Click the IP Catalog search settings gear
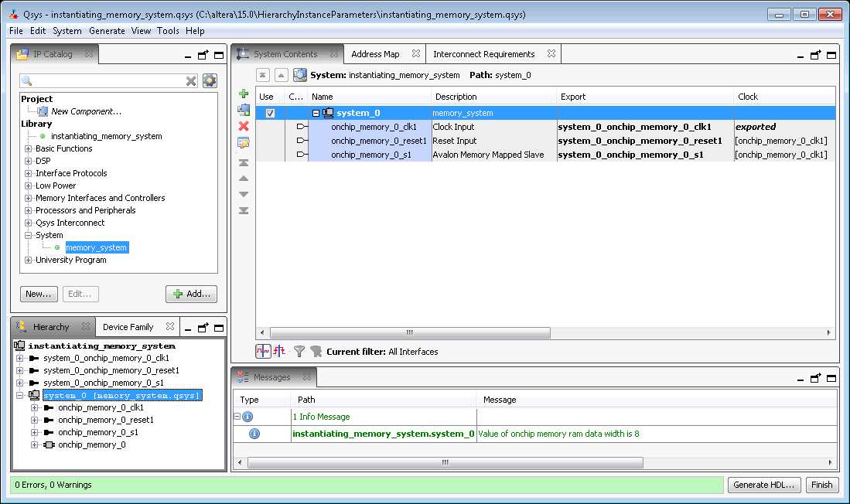Image resolution: width=850 pixels, height=504 pixels. [210, 80]
